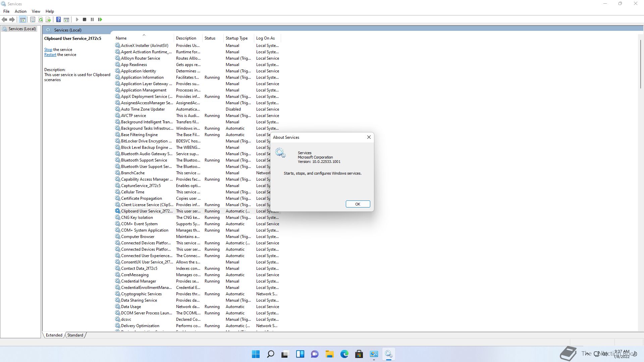Image resolution: width=644 pixels, height=362 pixels.
Task: Open Properties toolbar icon
Action: 33,19
